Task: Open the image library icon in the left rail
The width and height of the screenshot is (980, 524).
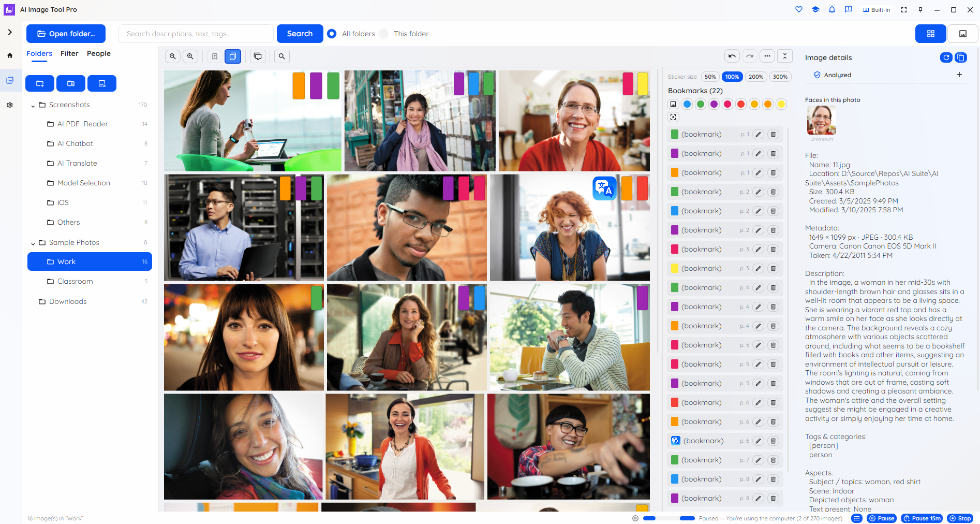Action: 10,80
